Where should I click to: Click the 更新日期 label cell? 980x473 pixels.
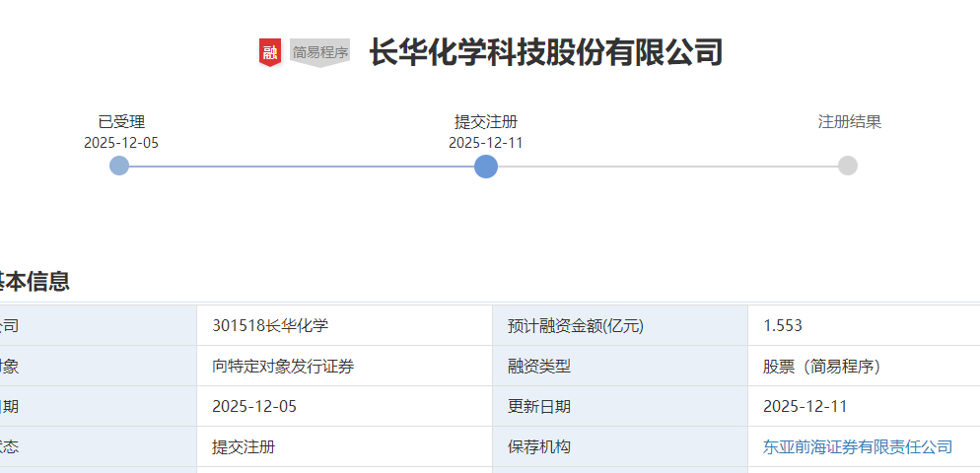[620, 407]
